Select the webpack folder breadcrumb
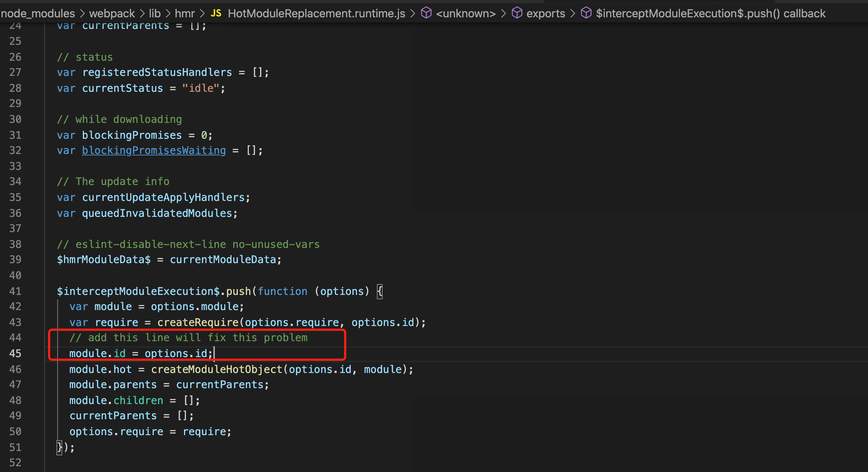868x472 pixels. point(112,13)
